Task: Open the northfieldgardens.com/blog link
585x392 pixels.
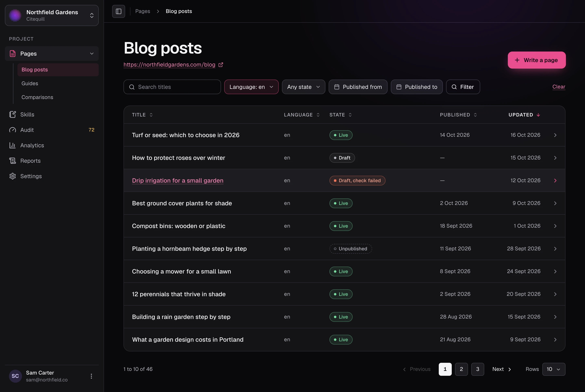Action: 169,65
